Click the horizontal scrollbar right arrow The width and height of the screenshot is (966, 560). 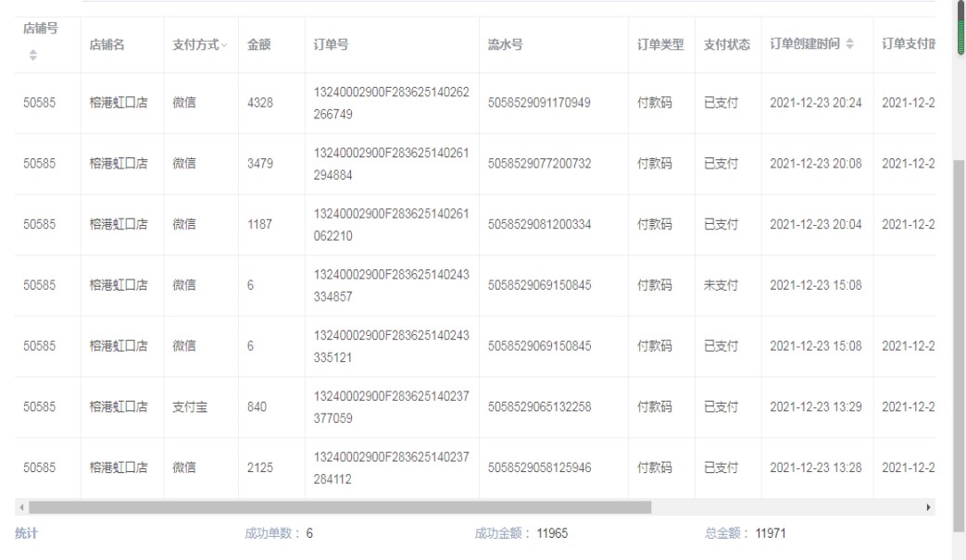coord(929,508)
